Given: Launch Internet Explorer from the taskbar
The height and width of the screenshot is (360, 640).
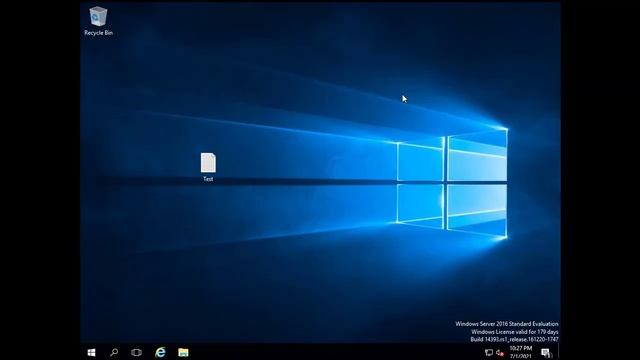Looking at the screenshot, I should pyautogui.click(x=160, y=352).
